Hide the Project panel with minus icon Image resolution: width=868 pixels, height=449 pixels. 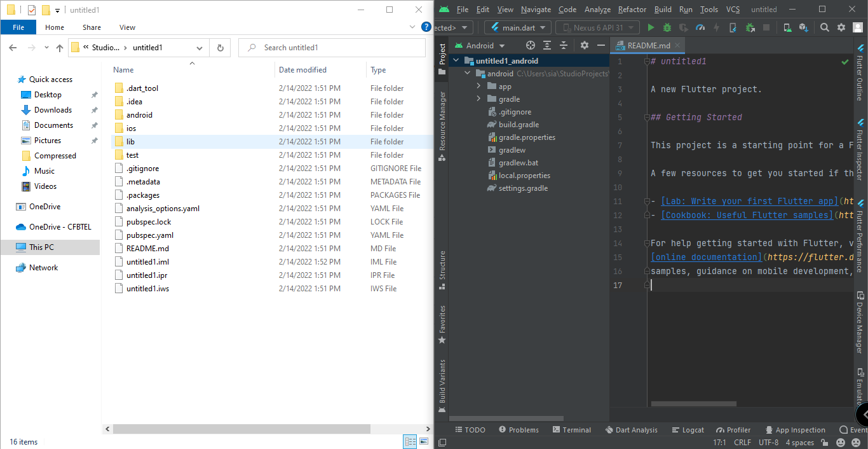(601, 45)
